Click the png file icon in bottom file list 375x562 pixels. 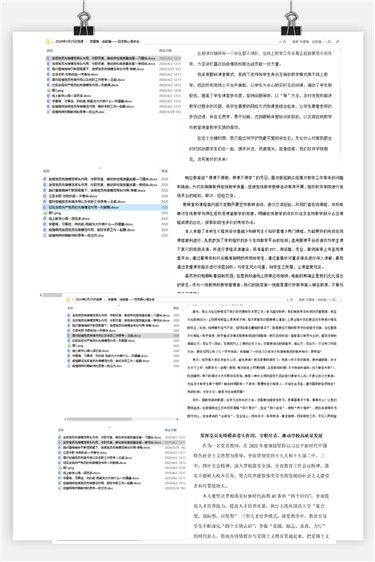click(60, 468)
